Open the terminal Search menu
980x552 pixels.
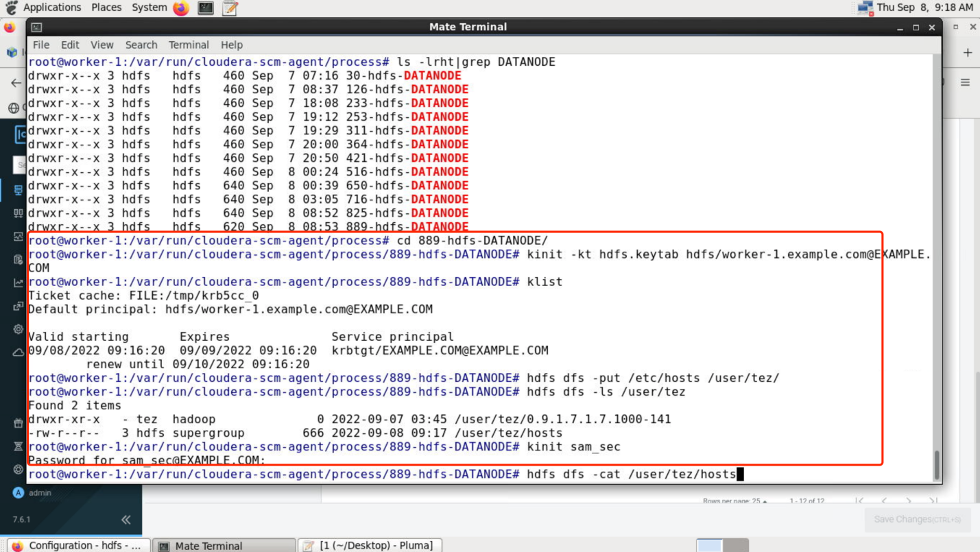(141, 45)
